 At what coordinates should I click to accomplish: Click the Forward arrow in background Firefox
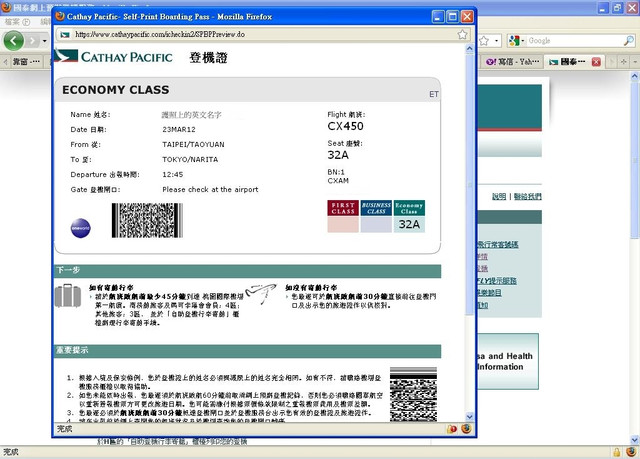tap(33, 40)
